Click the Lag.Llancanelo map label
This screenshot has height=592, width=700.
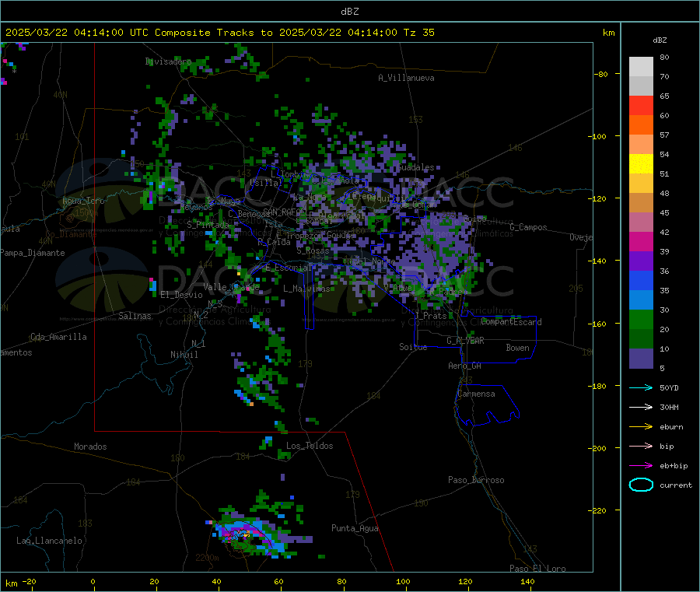[x=49, y=541]
